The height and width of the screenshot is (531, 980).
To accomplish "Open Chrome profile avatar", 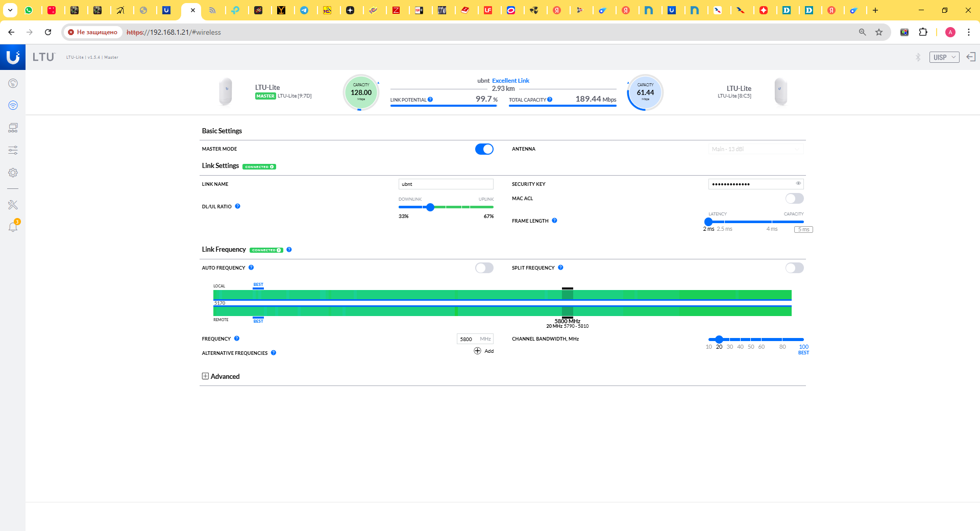I will (x=950, y=32).
